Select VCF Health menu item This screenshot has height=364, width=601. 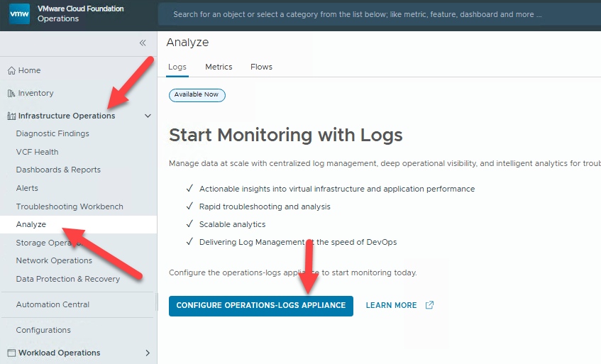tap(38, 152)
